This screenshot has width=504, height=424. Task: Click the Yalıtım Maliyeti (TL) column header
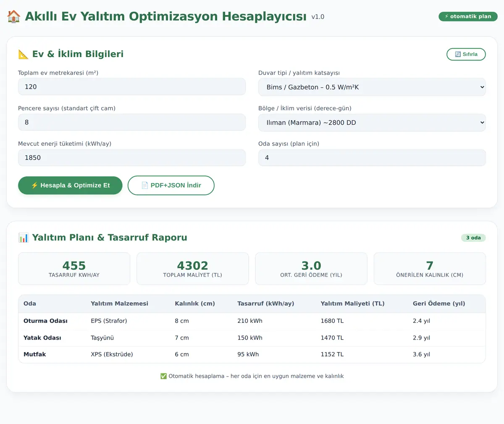(352, 304)
